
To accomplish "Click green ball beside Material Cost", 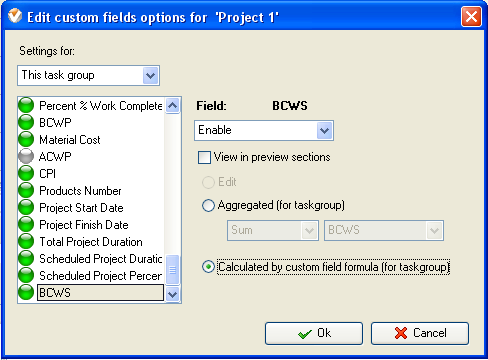I will click(26, 139).
